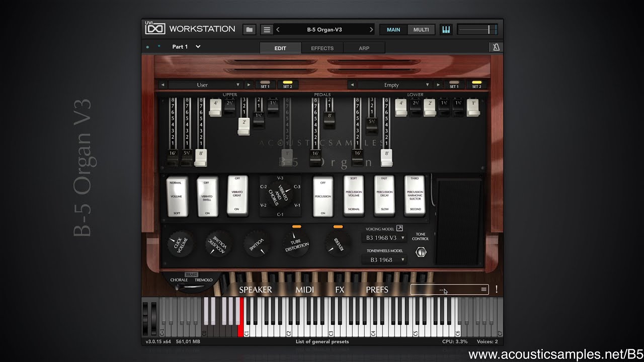Go to the next preset with the right chevron
Viewport: 644px width, 362px height.
coord(371,30)
